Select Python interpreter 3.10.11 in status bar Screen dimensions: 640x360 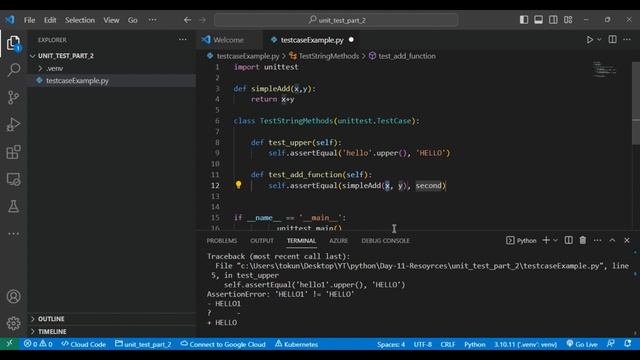point(525,344)
